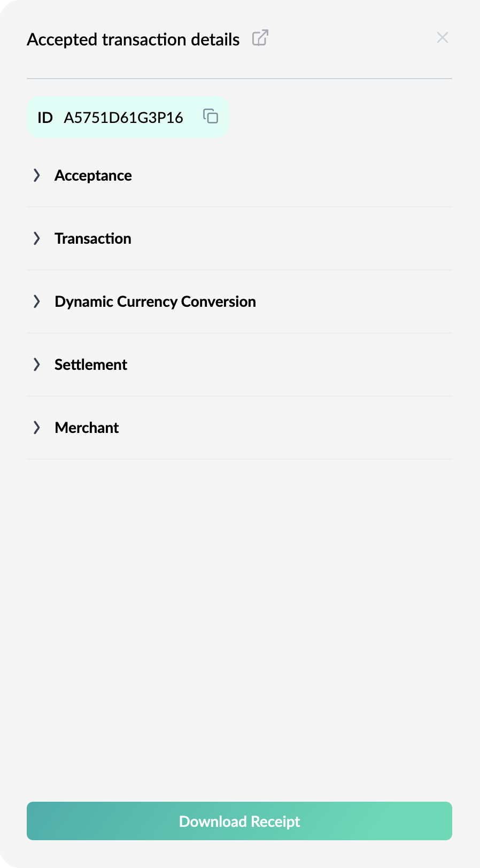The width and height of the screenshot is (480, 868).
Task: Click the Accepted transaction details title
Action: [x=133, y=40]
